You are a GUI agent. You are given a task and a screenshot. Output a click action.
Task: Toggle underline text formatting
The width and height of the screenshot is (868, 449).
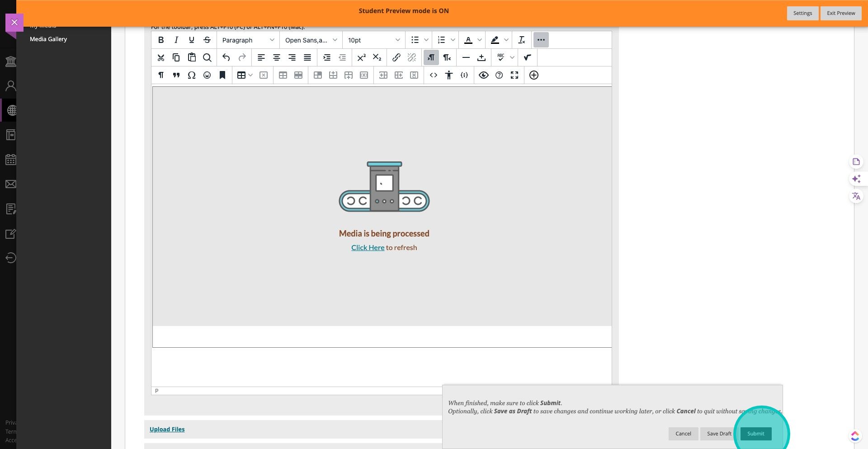click(x=192, y=40)
